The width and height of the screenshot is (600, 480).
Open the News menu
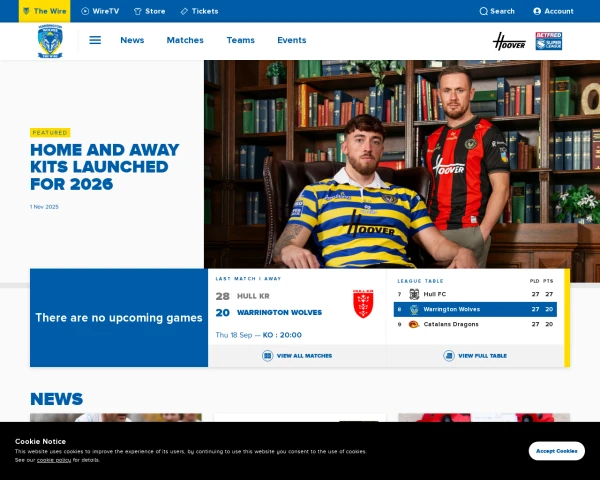click(x=132, y=40)
